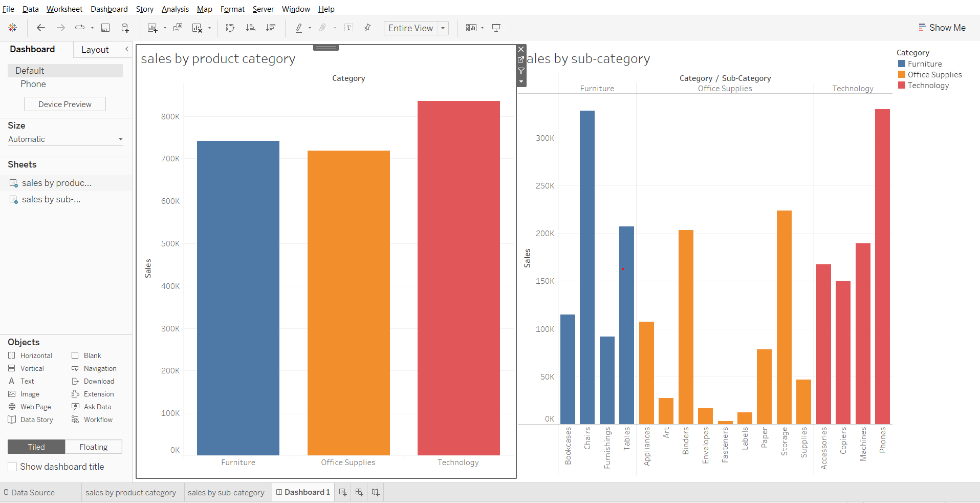Select Tiled layout mode
The width and height of the screenshot is (980, 503).
pyautogui.click(x=36, y=447)
